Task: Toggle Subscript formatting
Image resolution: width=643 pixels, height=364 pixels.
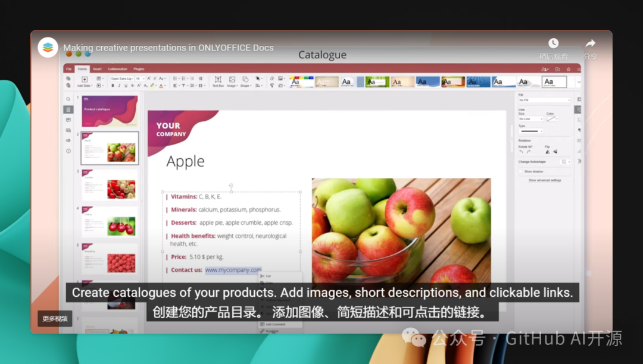Action: pos(145,86)
